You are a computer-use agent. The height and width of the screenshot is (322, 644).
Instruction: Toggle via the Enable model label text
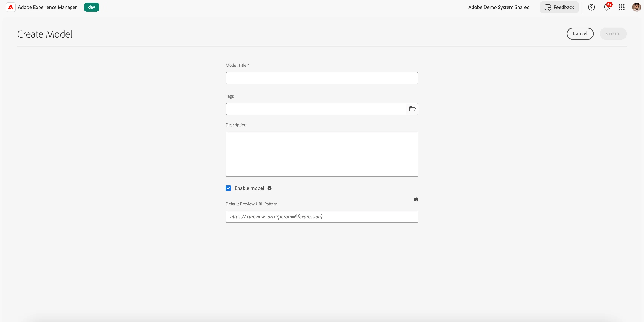click(x=249, y=188)
